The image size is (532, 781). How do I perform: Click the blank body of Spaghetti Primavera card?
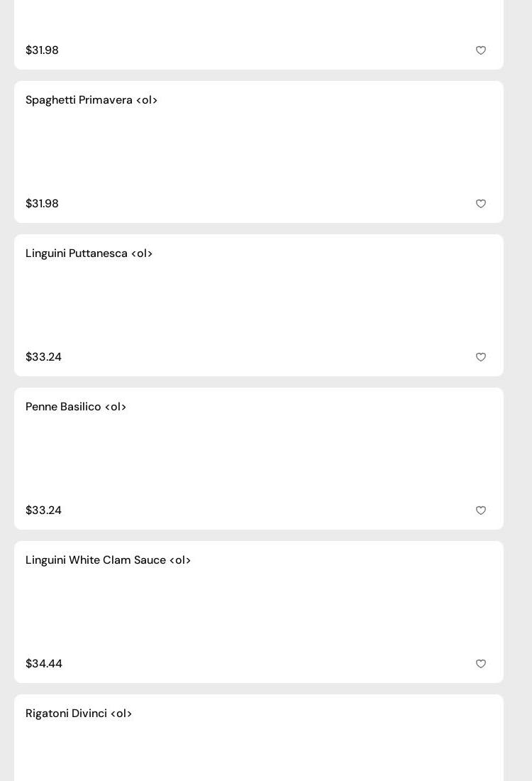coord(259,152)
